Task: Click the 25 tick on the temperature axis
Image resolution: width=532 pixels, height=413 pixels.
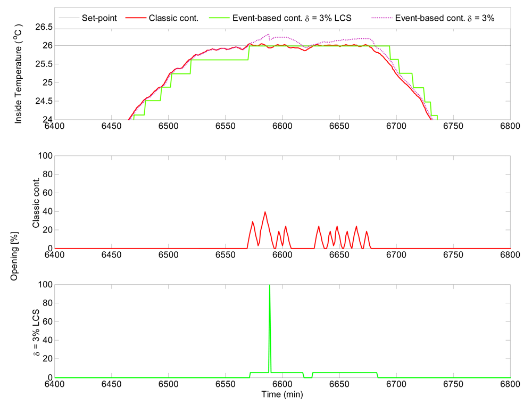Action: [48, 83]
